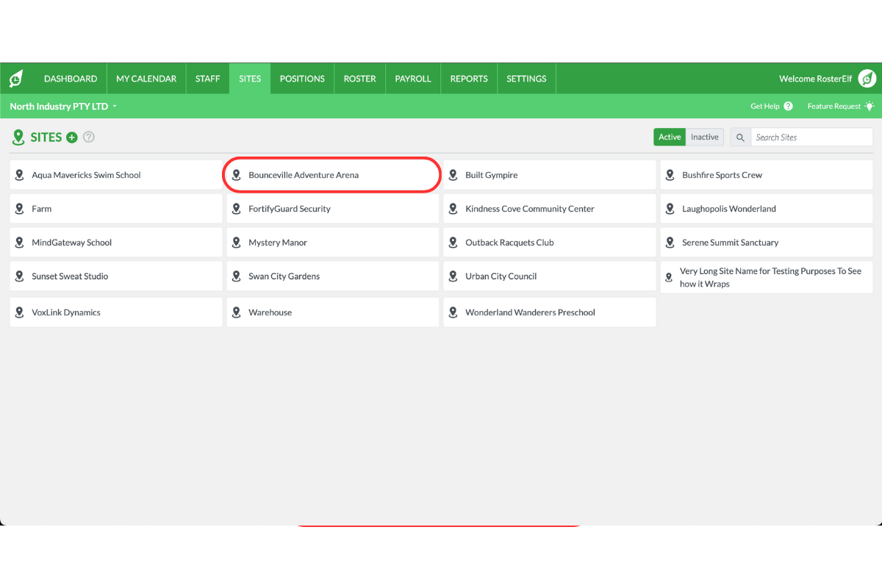Click the pin icon beside Bounceville Adventure Arena

(236, 175)
